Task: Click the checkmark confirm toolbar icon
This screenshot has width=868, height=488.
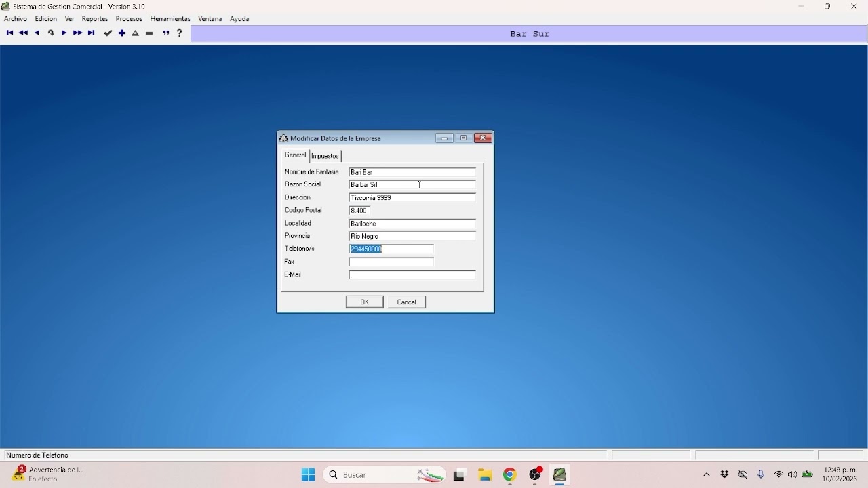Action: 108,33
